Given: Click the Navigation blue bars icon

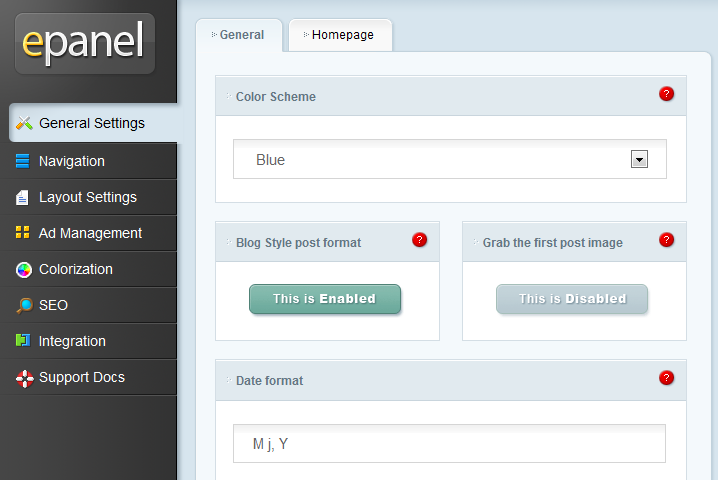Looking at the screenshot, I should point(22,161).
